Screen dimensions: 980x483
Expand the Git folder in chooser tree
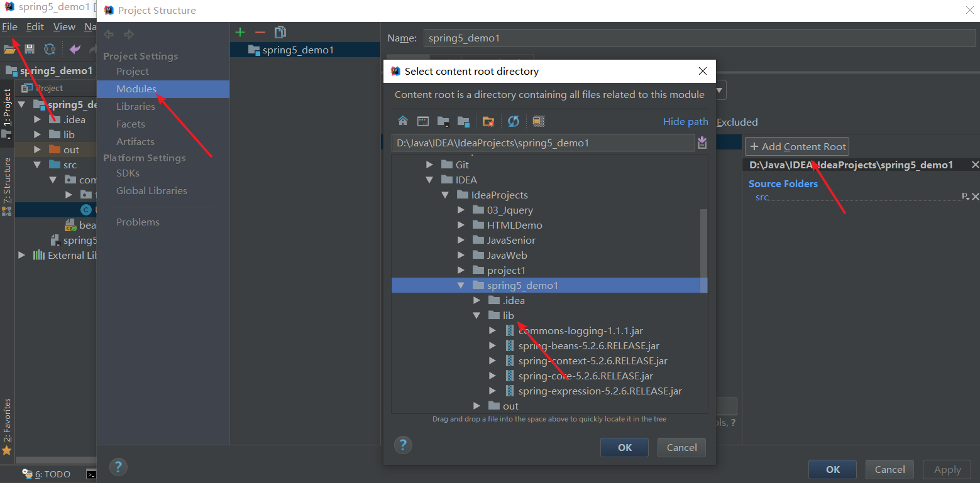[x=430, y=165]
